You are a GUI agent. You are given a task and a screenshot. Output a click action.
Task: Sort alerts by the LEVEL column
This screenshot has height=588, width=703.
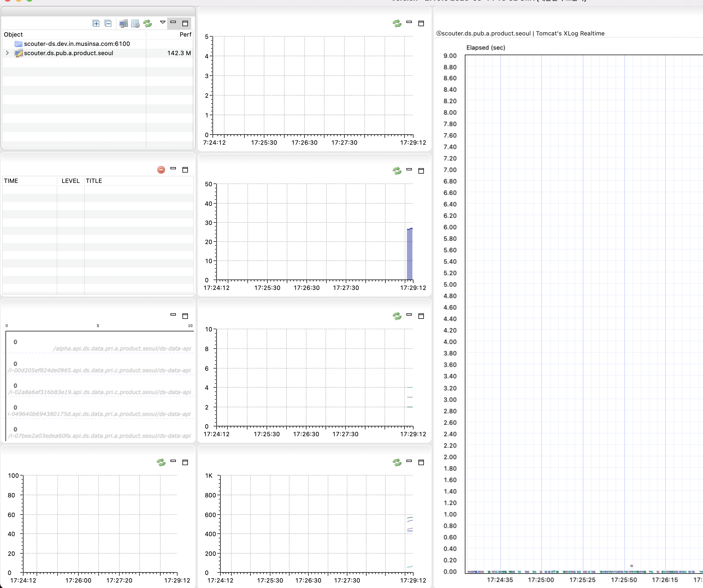tap(70, 181)
